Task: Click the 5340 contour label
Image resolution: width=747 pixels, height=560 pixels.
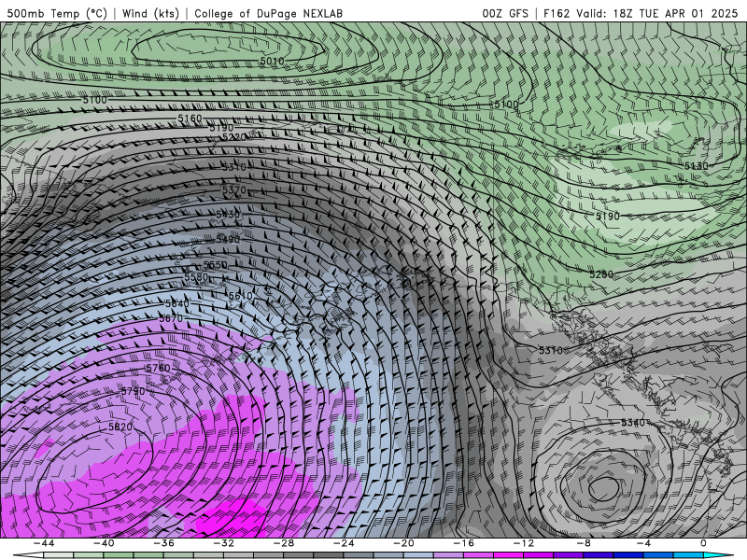Action: point(633,423)
